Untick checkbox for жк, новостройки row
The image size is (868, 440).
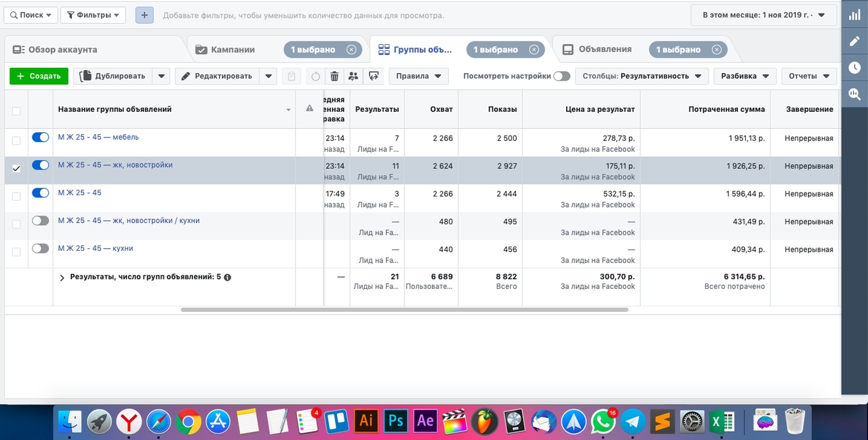tap(16, 168)
